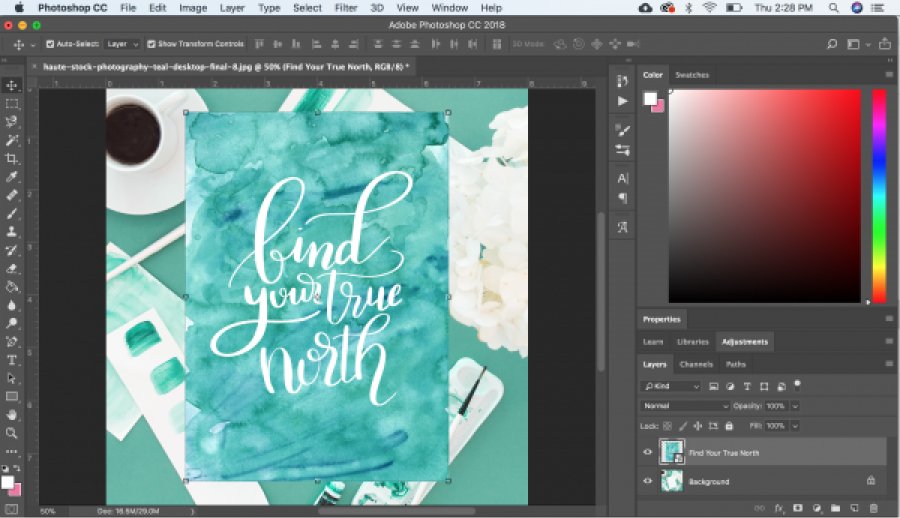This screenshot has width=900, height=518.
Task: Select the Eraser tool
Action: [11, 268]
